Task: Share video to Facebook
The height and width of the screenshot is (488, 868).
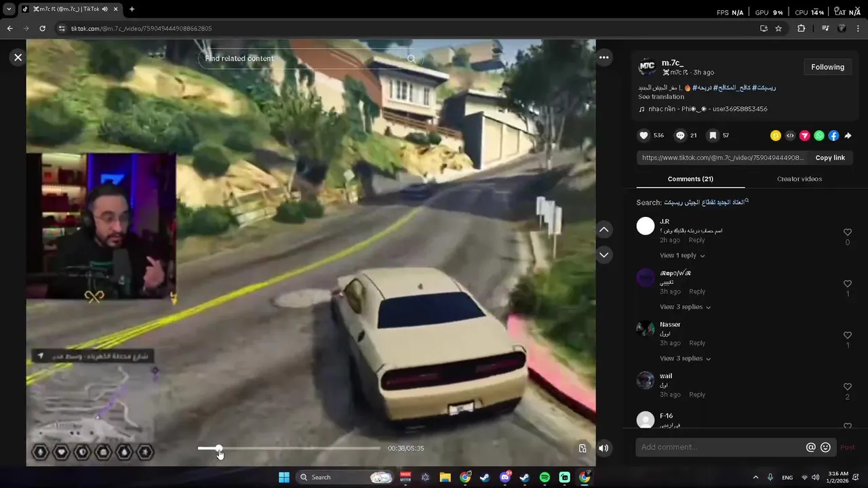Action: tap(833, 136)
